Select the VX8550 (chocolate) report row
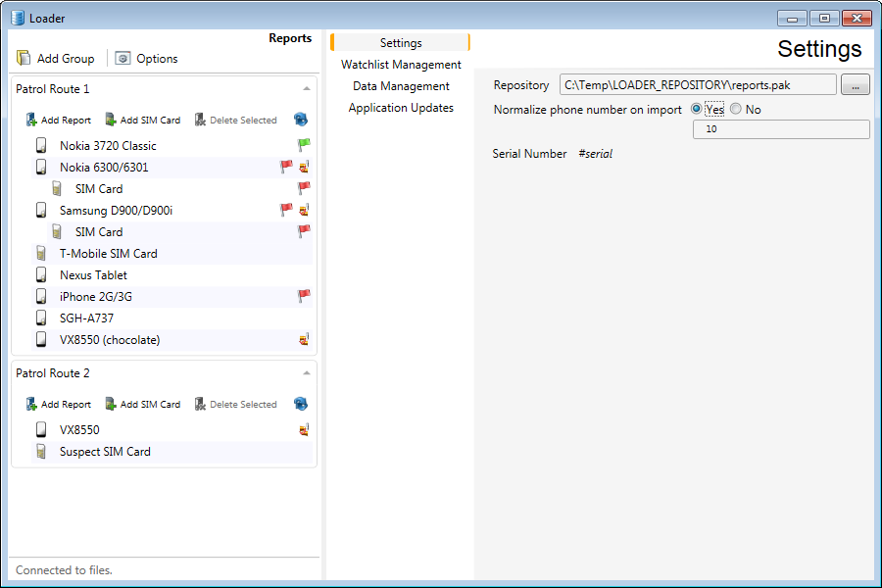Viewport: 882px width, 588px height. click(x=171, y=340)
